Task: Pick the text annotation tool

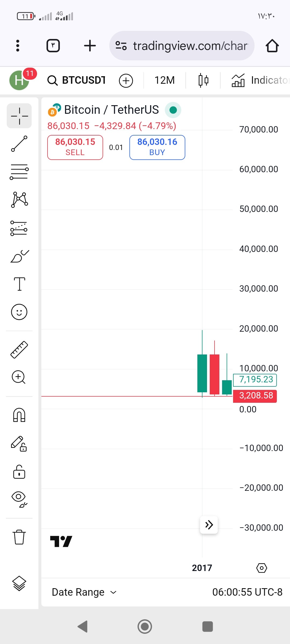Action: pyautogui.click(x=19, y=284)
